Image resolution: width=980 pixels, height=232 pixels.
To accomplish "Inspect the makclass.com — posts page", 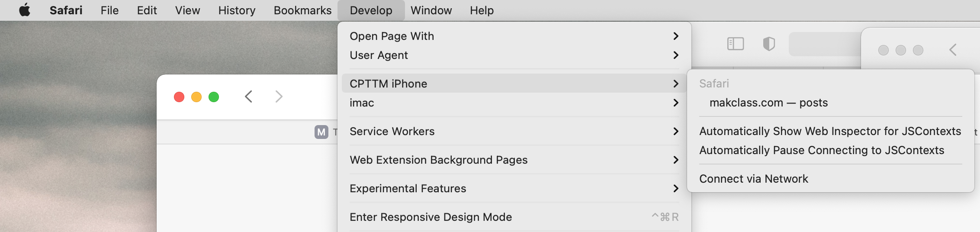I will (768, 103).
